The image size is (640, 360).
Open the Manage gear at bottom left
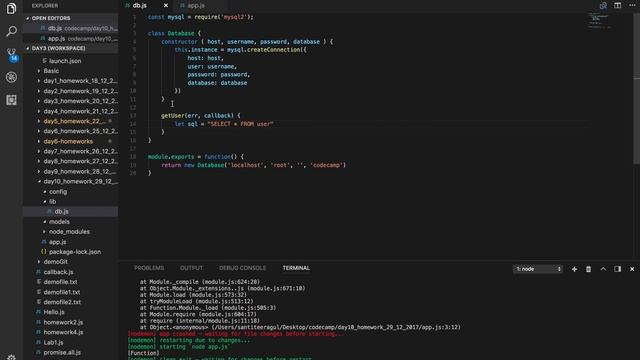(x=11, y=357)
